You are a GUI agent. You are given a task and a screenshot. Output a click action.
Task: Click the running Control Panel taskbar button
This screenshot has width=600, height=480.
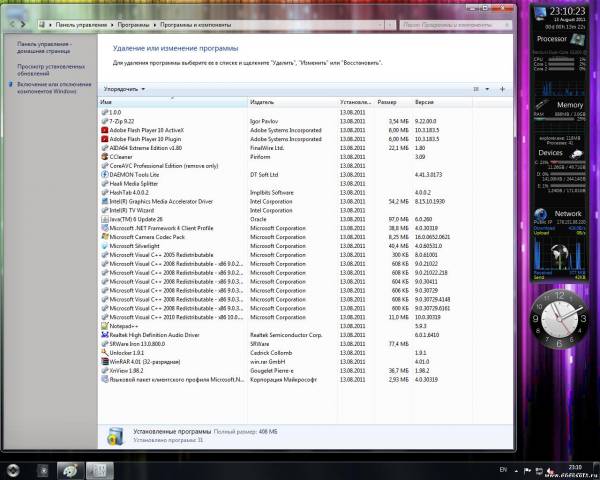pos(100,470)
